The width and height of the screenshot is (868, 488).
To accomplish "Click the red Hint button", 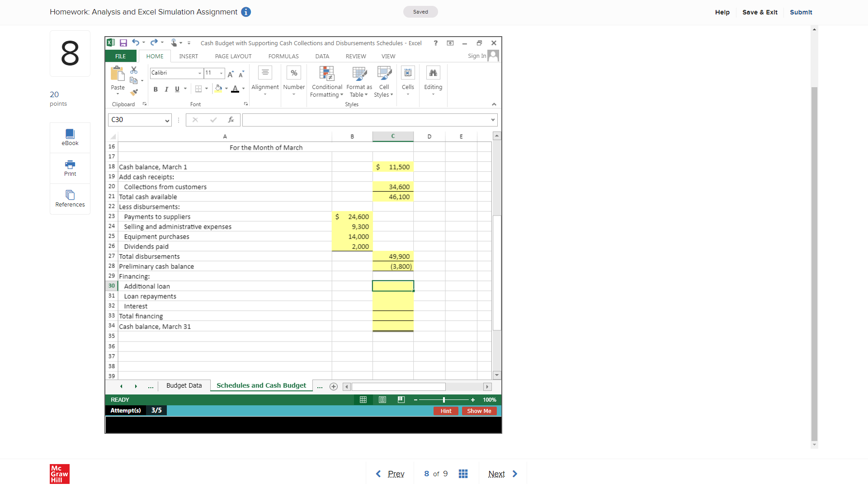I will [446, 411].
